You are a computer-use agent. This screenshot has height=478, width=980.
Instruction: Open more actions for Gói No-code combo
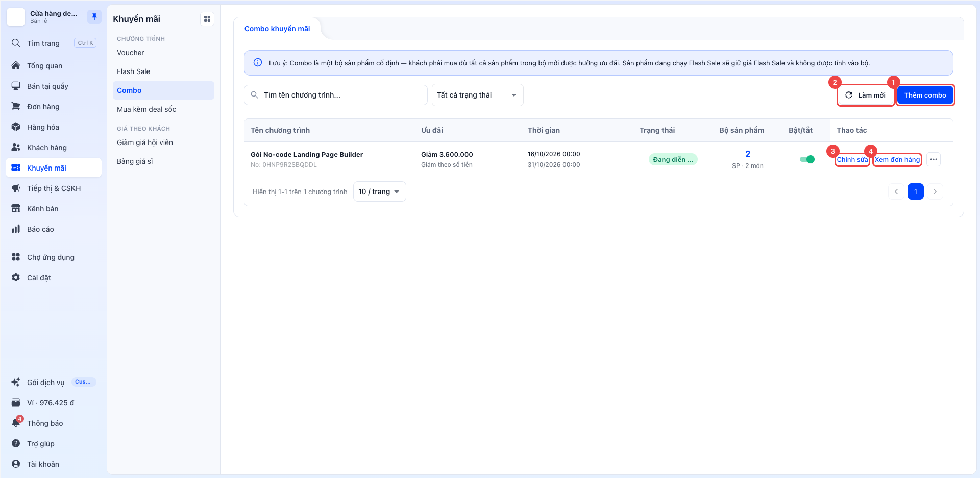(x=934, y=159)
